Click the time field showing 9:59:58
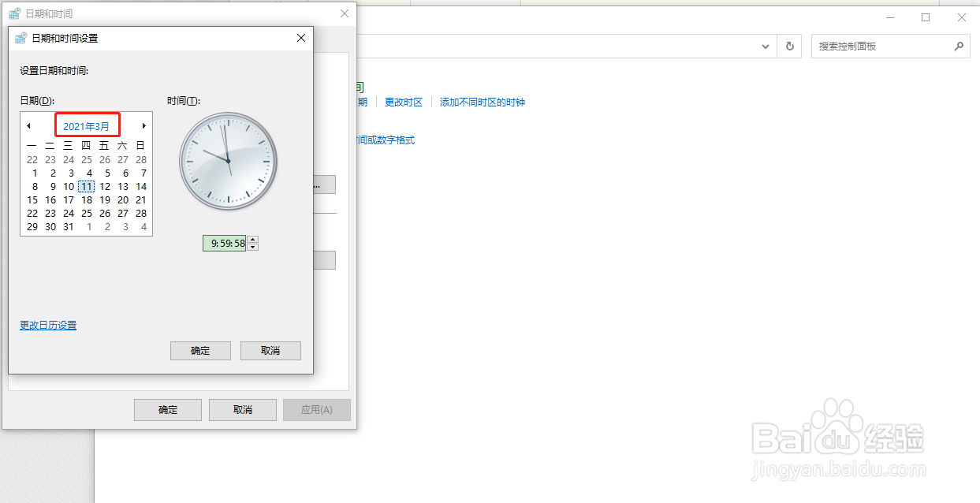 225,243
